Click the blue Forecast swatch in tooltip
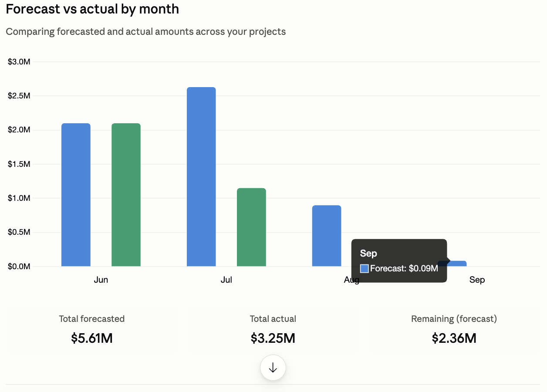Screen dimensions: 547x392 pyautogui.click(x=365, y=268)
